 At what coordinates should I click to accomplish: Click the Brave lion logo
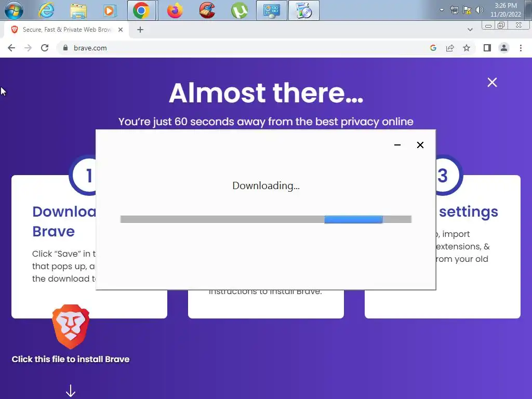(x=71, y=327)
